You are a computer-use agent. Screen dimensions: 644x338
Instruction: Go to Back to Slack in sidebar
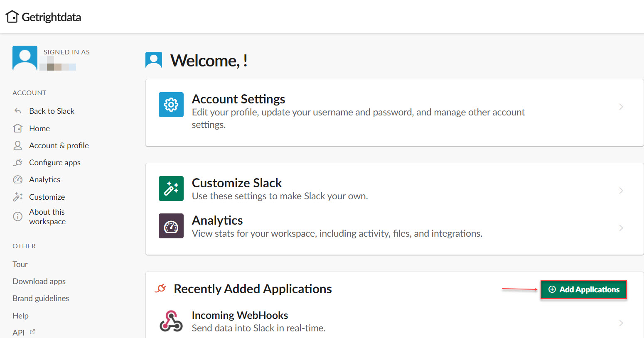[52, 111]
